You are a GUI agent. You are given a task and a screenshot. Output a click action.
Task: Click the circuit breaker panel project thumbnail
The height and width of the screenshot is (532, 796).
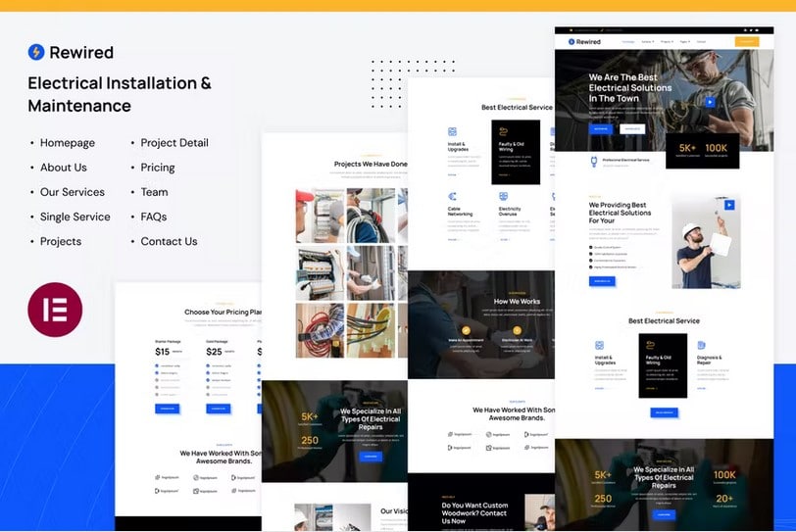click(x=320, y=272)
